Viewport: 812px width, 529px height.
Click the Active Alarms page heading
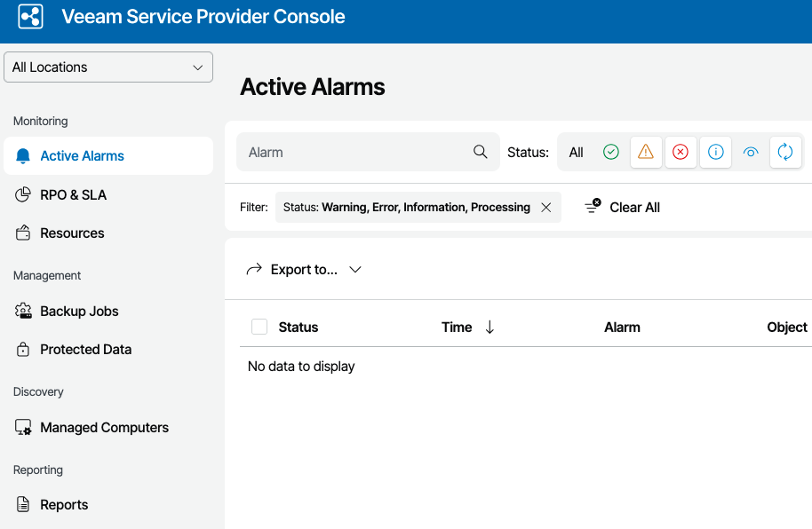(312, 86)
